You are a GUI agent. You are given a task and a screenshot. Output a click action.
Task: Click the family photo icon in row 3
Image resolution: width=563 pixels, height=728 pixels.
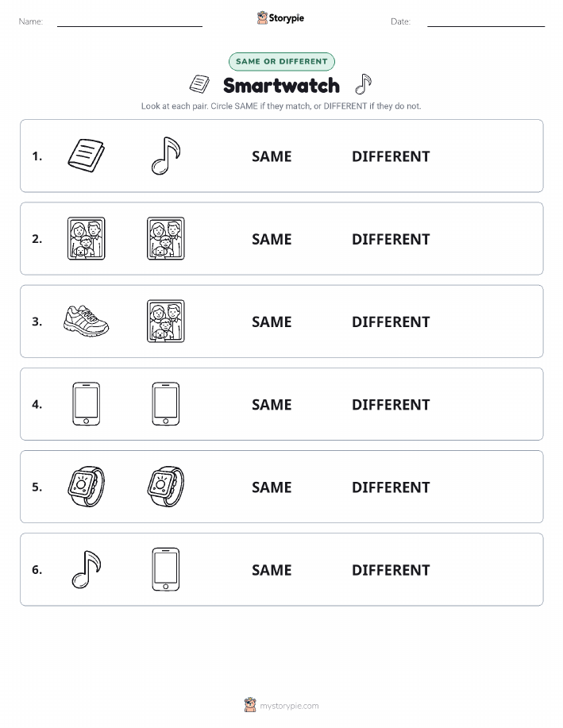[x=166, y=321]
